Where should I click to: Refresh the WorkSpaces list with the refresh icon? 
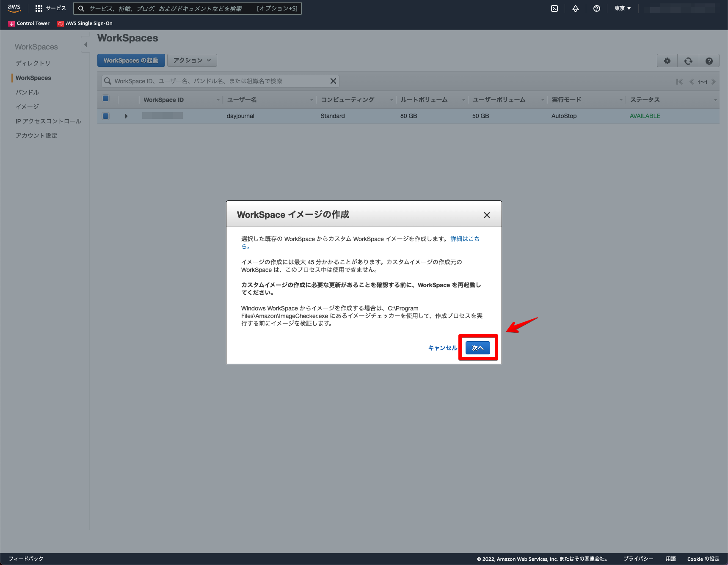688,60
